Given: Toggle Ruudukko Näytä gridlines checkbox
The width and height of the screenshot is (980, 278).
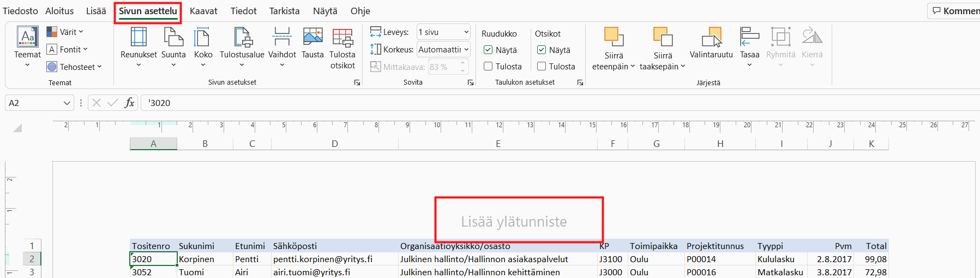Looking at the screenshot, I should pyautogui.click(x=488, y=50).
